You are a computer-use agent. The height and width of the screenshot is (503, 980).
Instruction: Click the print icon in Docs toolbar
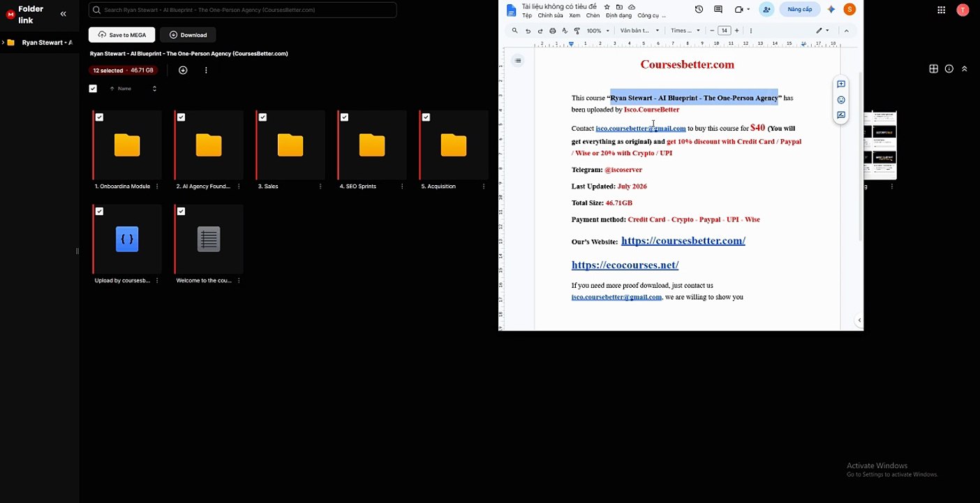[553, 31]
